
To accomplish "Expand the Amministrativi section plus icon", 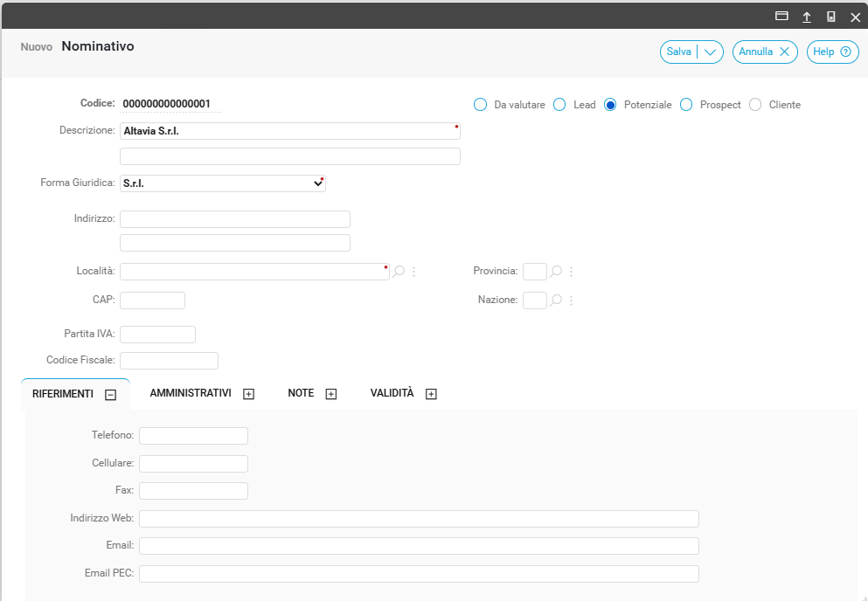I will [x=248, y=394].
